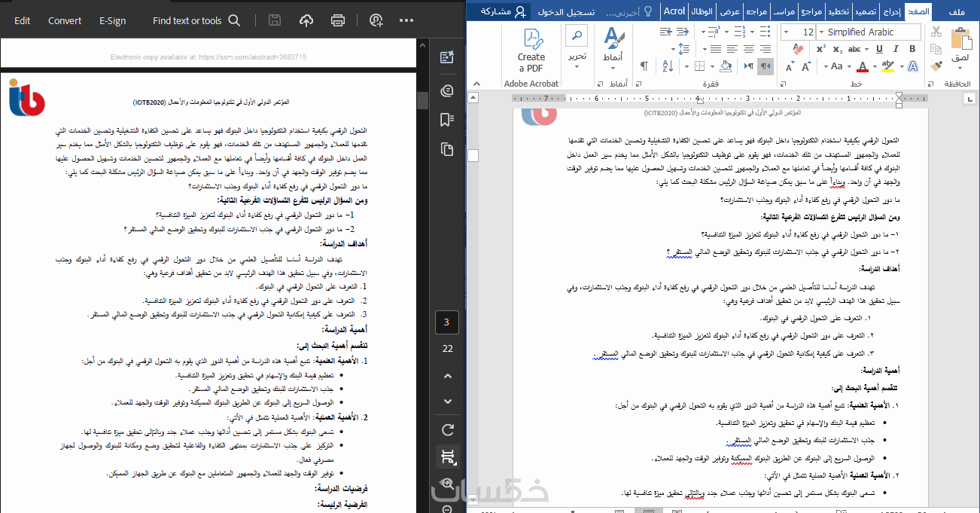The width and height of the screenshot is (980, 513).
Task: Open the Simplified Arabic font name dropdown
Action: [x=821, y=32]
